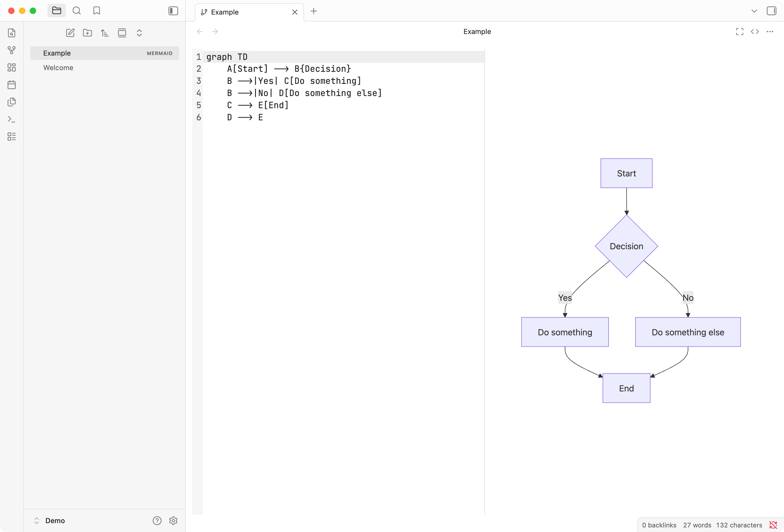Open the Welcome note

pos(58,68)
